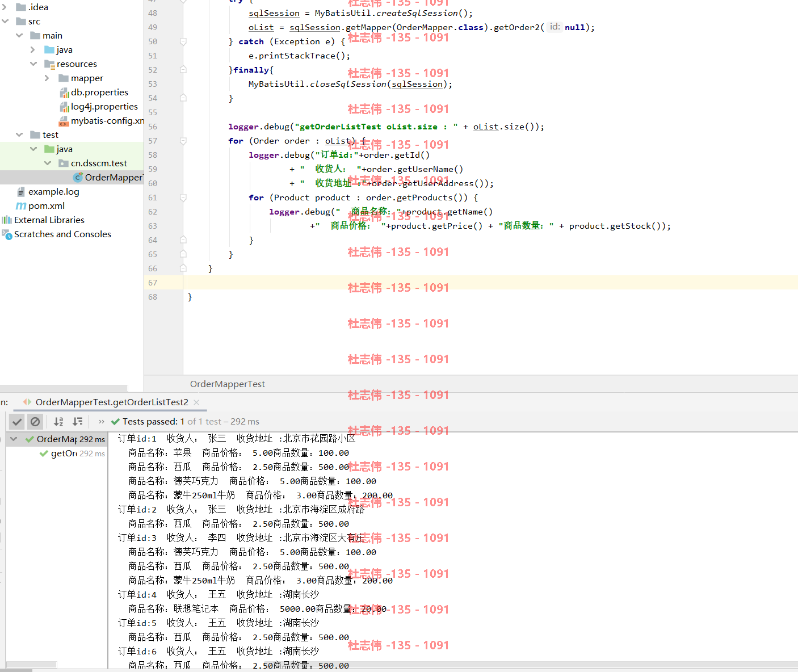The width and height of the screenshot is (798, 672).
Task: Select the OrderMapperTest.getOrderListTest2 run tab
Action: [111, 402]
